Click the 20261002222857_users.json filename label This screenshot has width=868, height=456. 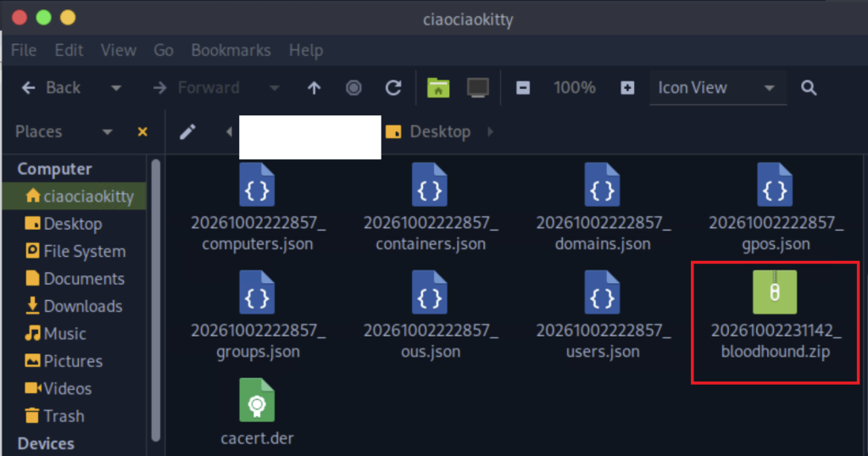604,341
